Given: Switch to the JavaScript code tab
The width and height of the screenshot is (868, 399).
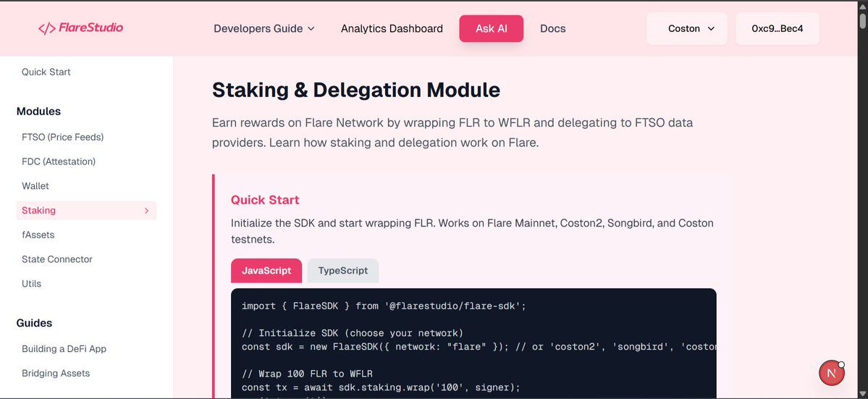Looking at the screenshot, I should pyautogui.click(x=266, y=271).
